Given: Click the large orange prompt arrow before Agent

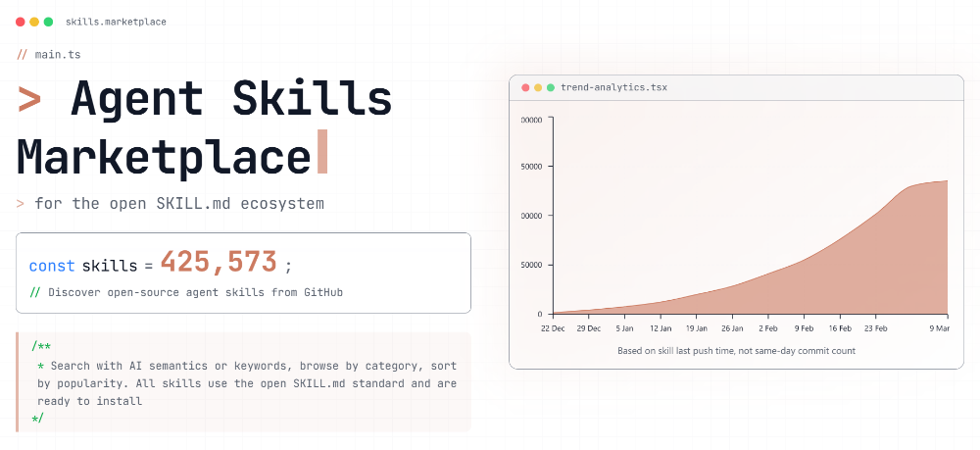Looking at the screenshot, I should [30, 100].
